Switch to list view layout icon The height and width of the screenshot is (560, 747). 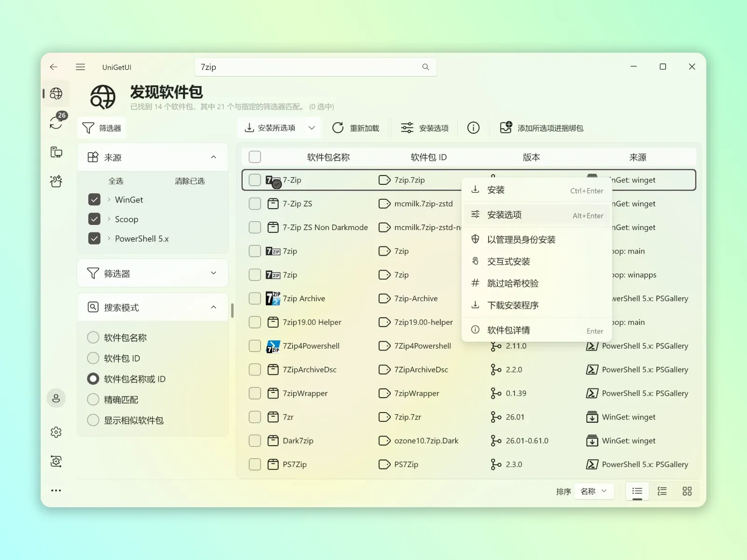pyautogui.click(x=637, y=491)
